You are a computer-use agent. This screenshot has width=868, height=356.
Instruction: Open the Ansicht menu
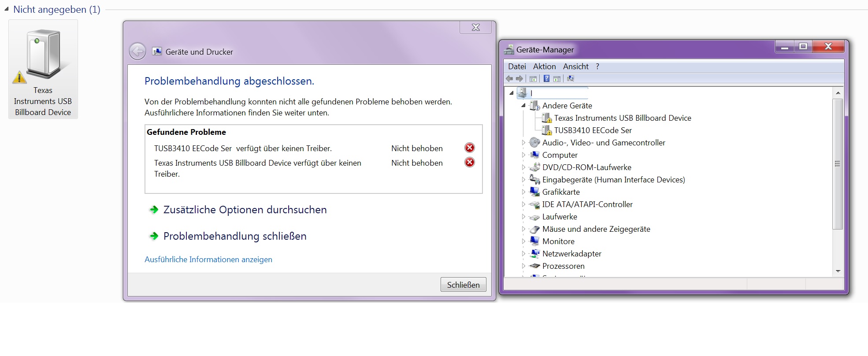[x=575, y=67]
